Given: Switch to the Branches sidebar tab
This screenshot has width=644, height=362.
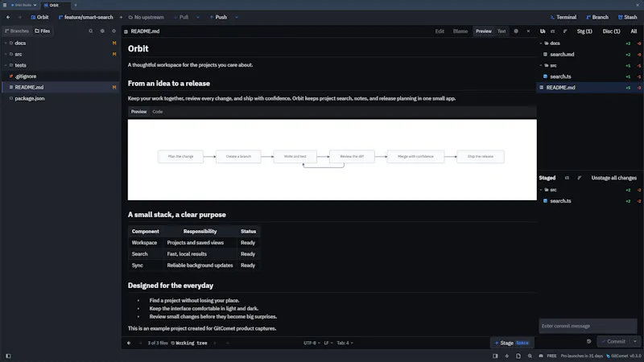Looking at the screenshot, I should 17,31.
